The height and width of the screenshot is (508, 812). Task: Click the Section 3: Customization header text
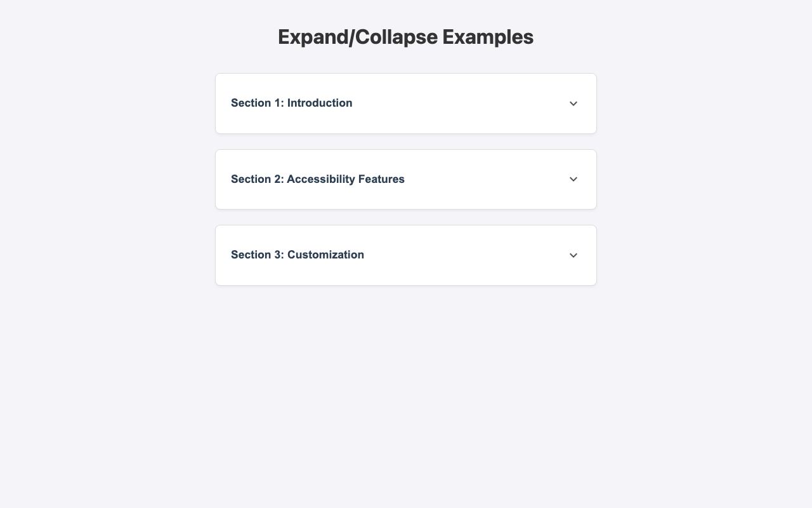[297, 255]
